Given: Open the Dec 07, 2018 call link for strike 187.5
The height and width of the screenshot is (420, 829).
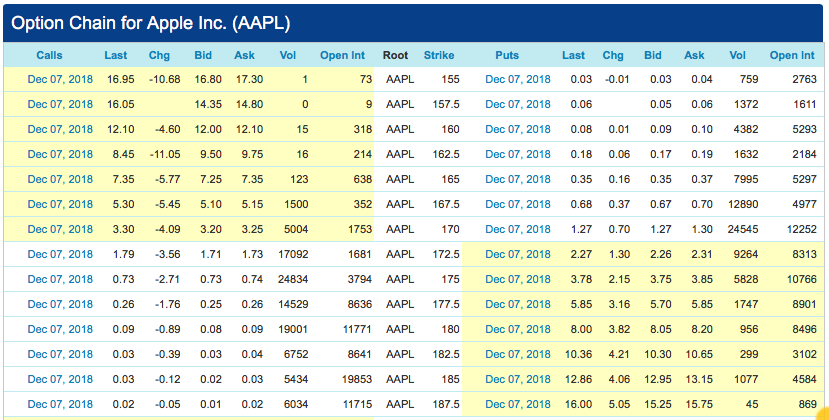Looking at the screenshot, I should pyautogui.click(x=60, y=404).
